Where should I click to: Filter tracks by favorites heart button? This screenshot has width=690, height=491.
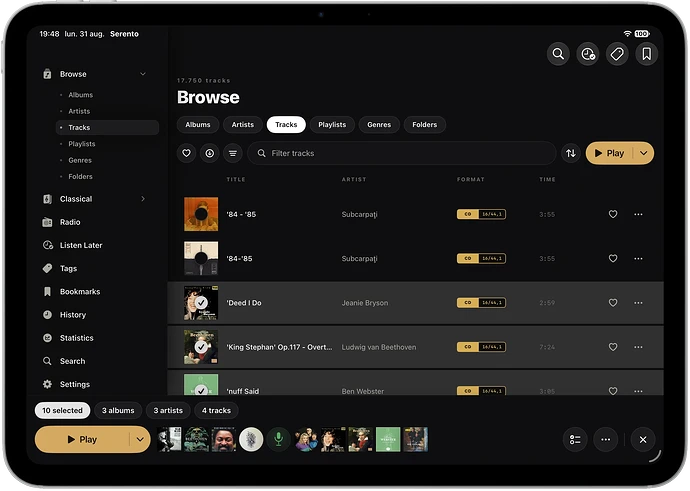point(187,153)
